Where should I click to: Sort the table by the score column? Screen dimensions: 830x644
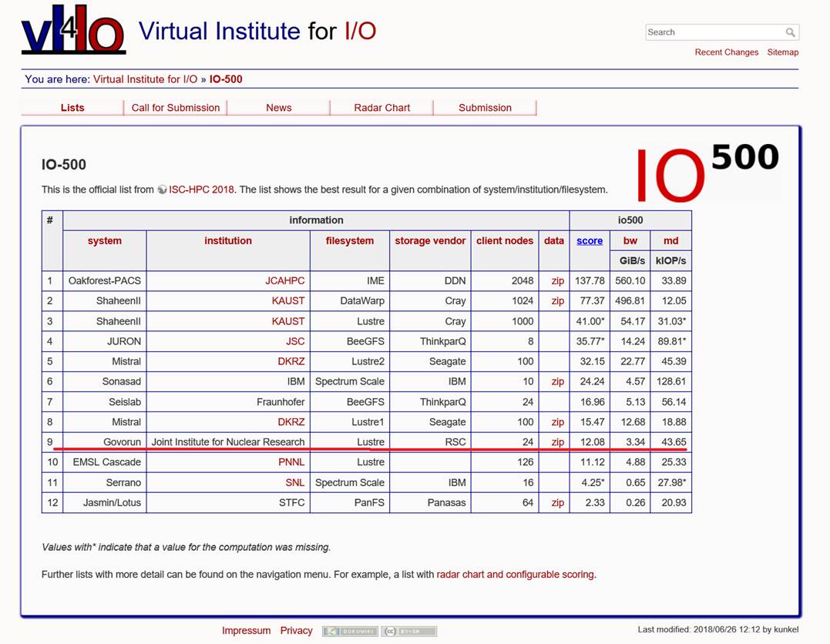pyautogui.click(x=590, y=240)
